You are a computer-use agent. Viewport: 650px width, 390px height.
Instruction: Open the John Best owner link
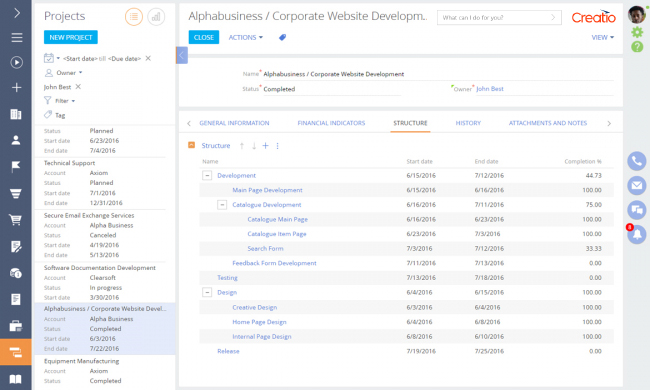click(490, 89)
